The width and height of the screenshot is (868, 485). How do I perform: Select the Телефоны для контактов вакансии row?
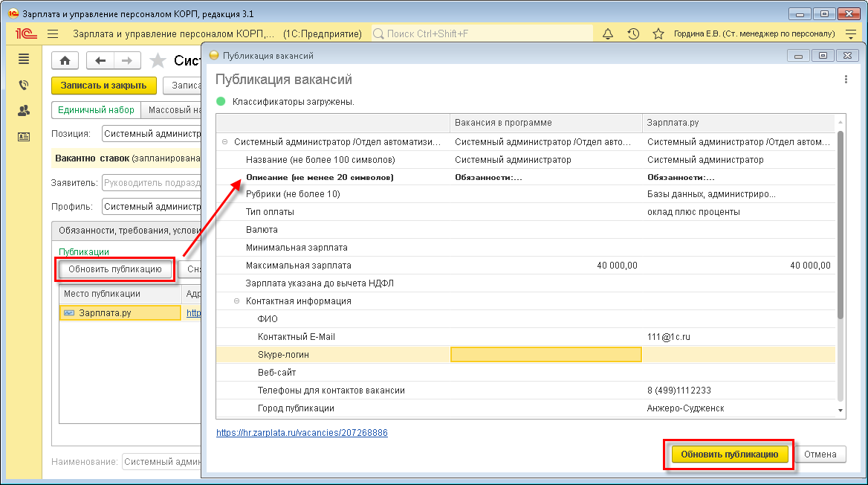525,391
